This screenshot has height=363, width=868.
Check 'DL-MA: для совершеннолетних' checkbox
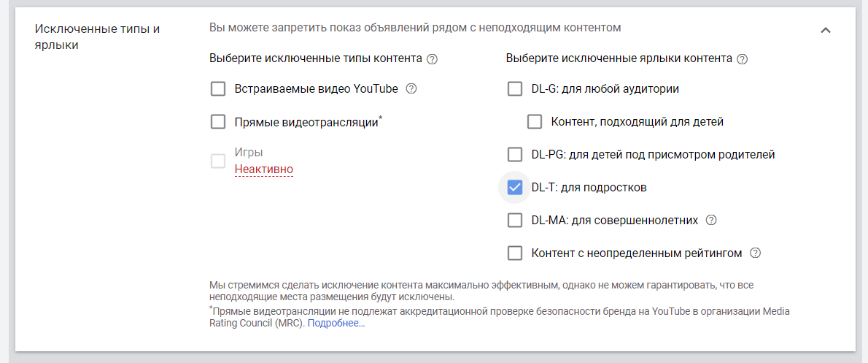tap(515, 221)
